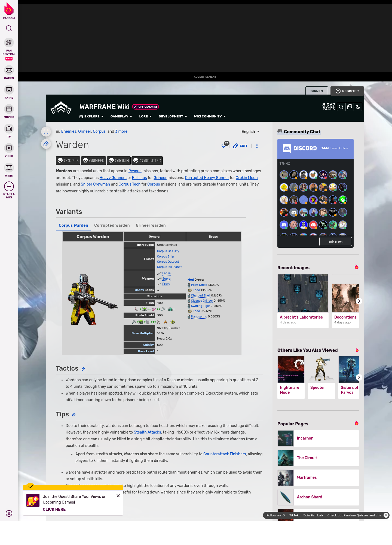
Task: Open the page comments bubble showing 21
Action: tap(225, 145)
